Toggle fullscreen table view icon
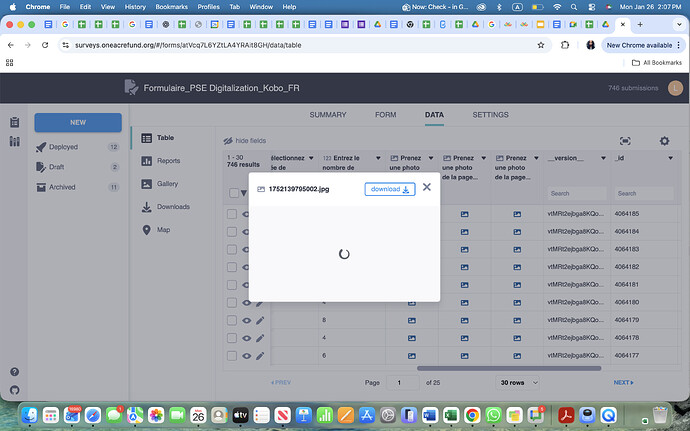The height and width of the screenshot is (431, 690). click(625, 141)
